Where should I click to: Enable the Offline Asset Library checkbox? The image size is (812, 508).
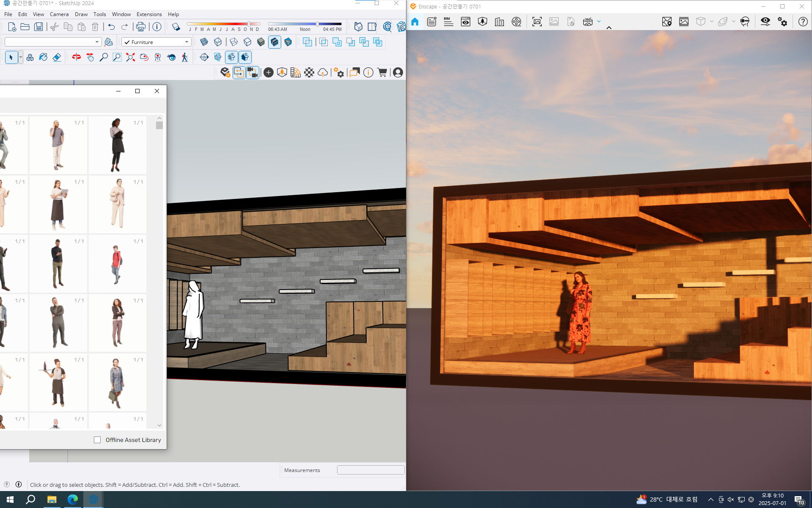click(x=97, y=440)
